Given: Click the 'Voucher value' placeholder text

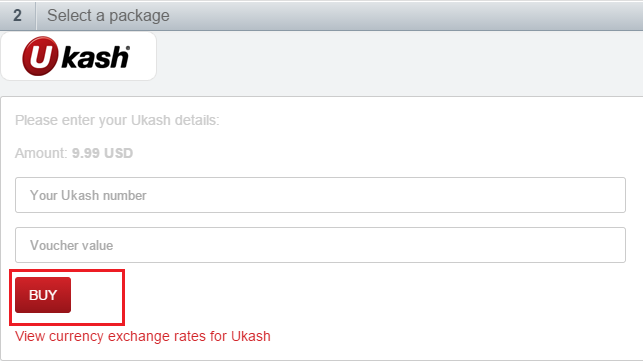Looking at the screenshot, I should point(72,245).
